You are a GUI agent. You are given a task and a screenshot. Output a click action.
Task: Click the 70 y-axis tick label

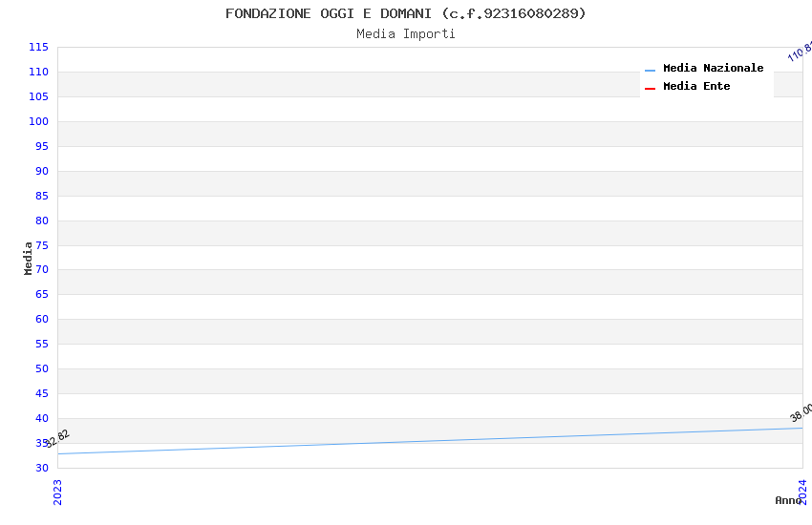42,269
